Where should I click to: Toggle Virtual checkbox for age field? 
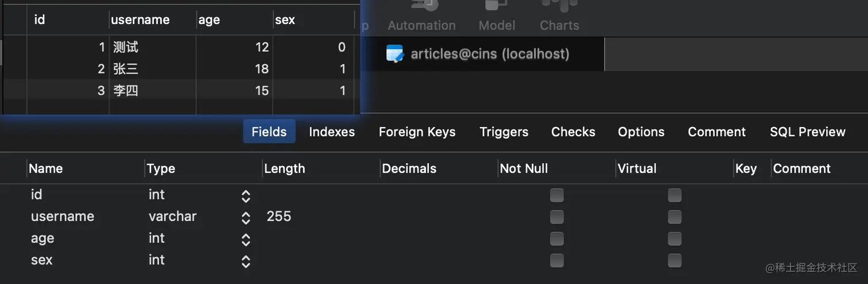click(x=675, y=239)
